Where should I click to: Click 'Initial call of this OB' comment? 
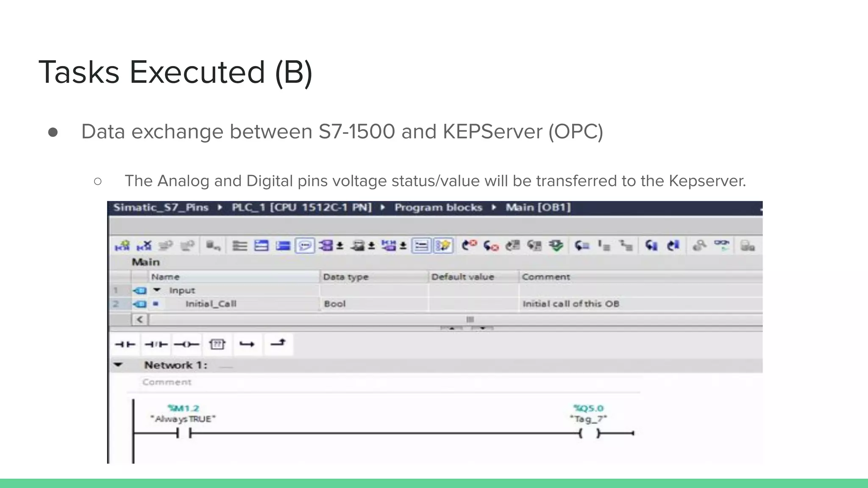571,304
